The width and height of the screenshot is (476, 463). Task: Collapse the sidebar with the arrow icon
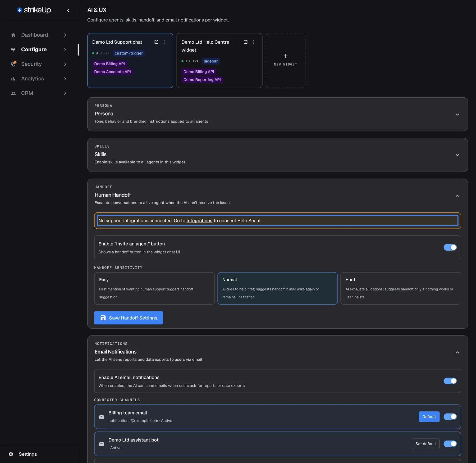click(x=68, y=11)
